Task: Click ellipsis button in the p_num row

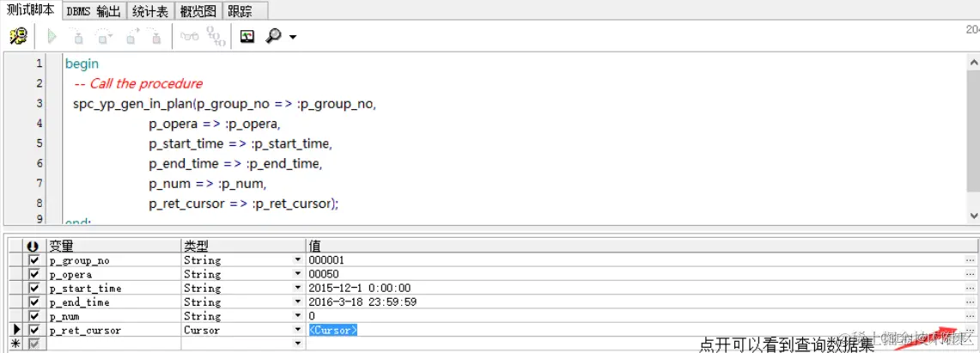Action: pyautogui.click(x=970, y=316)
